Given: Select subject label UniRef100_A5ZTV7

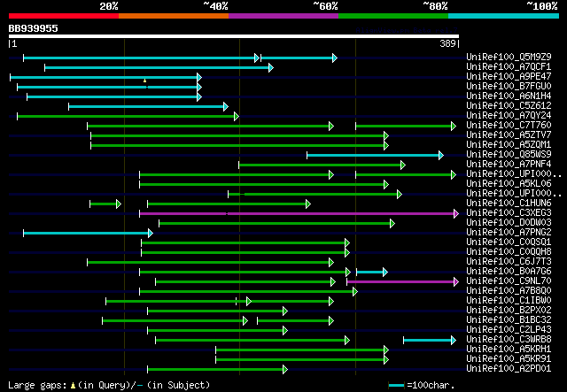Looking at the screenshot, I should coord(509,135).
